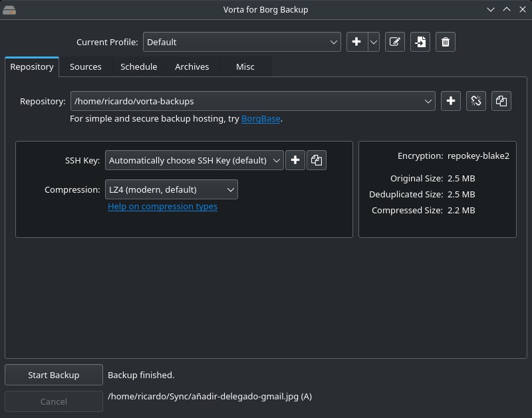The width and height of the screenshot is (532, 418).
Task: Open the Current Profile dropdown
Action: coord(242,42)
